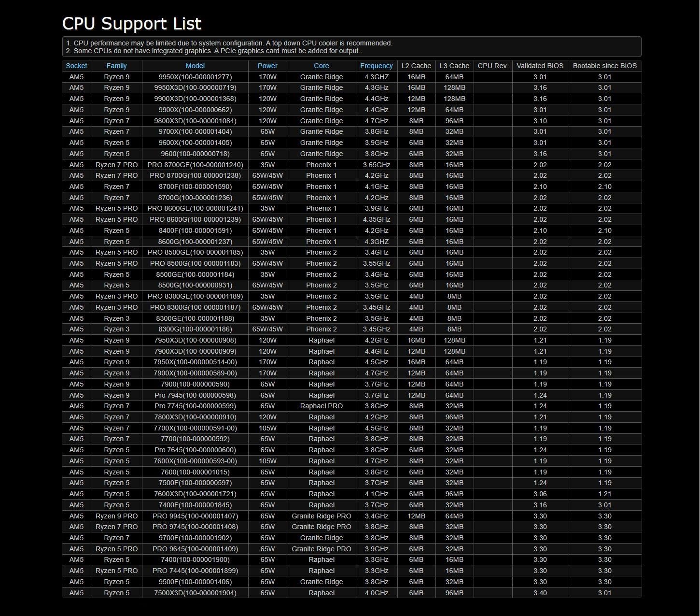This screenshot has width=700, height=616.
Task: Select model 8700F(100-000001590)
Action: (195, 186)
